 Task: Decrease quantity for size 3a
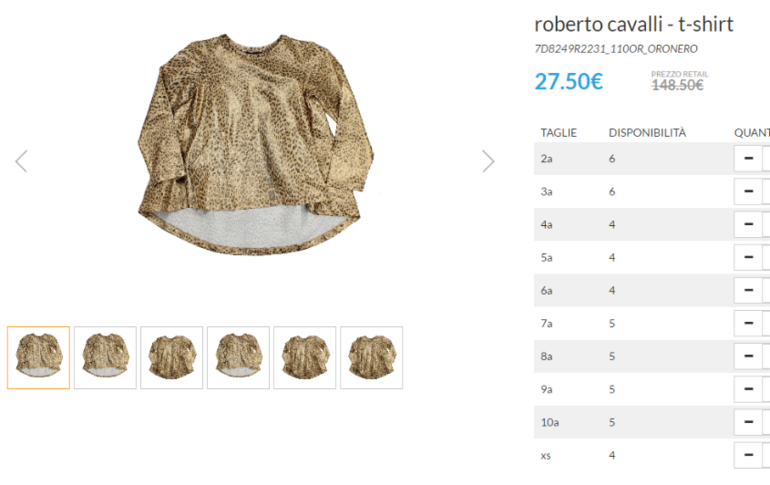[748, 191]
